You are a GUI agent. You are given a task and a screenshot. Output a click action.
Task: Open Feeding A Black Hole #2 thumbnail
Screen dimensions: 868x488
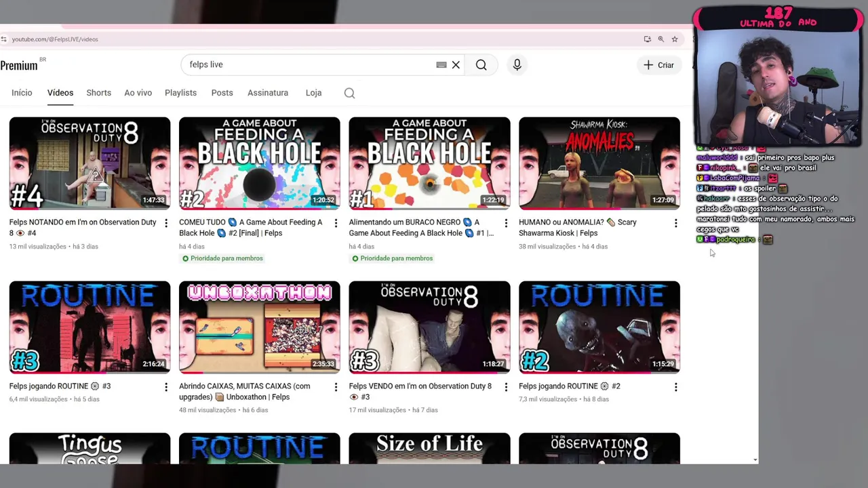coord(260,163)
